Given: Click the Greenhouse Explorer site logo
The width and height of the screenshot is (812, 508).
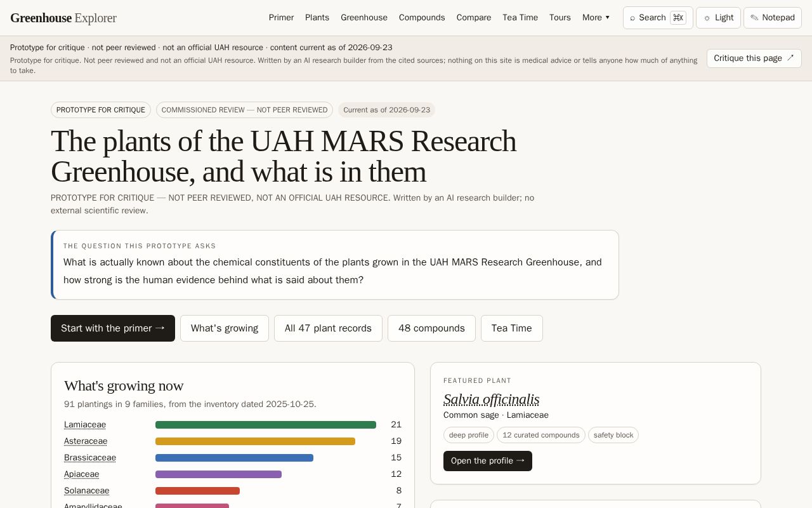Looking at the screenshot, I should (x=63, y=18).
